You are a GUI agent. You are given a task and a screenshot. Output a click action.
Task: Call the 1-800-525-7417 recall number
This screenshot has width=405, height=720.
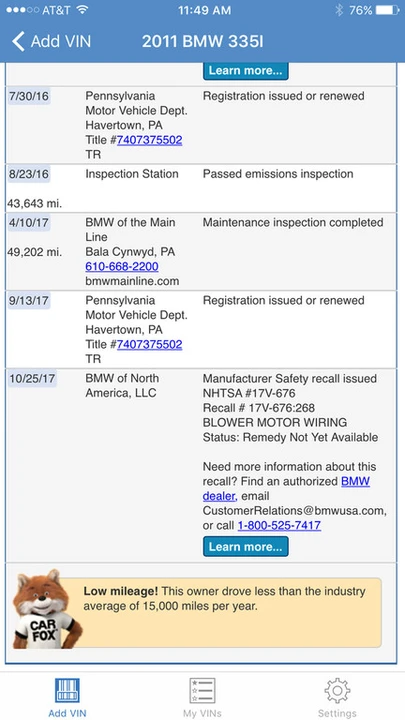pos(279,525)
